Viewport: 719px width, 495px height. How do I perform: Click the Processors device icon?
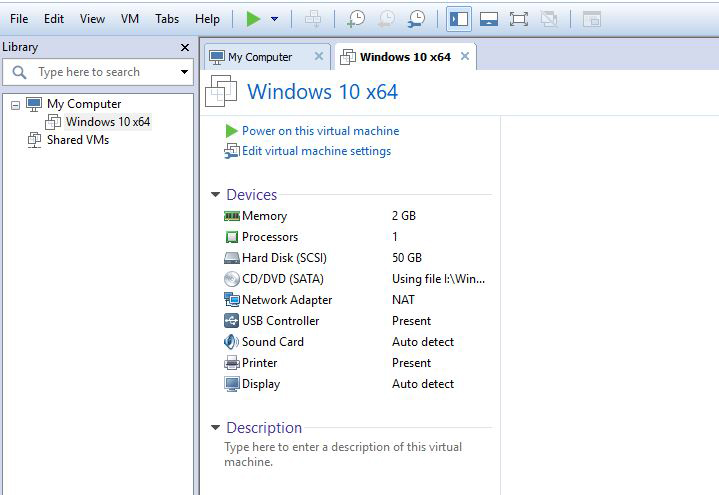[232, 237]
